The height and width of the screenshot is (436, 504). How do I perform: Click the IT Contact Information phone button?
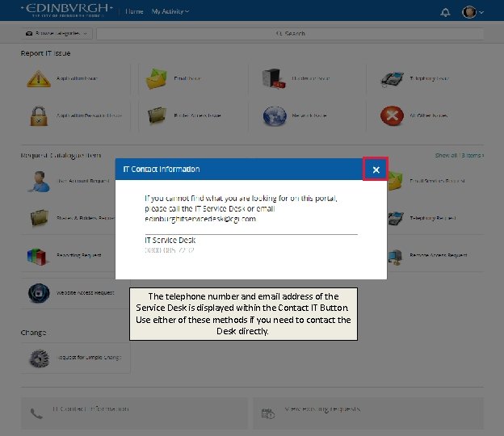(x=134, y=413)
